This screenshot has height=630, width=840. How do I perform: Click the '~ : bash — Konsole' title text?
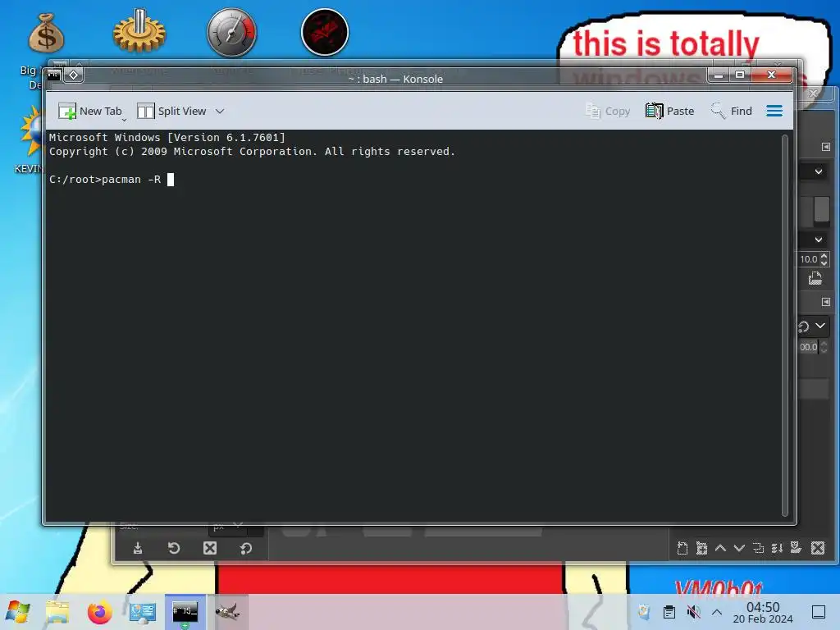[395, 79]
